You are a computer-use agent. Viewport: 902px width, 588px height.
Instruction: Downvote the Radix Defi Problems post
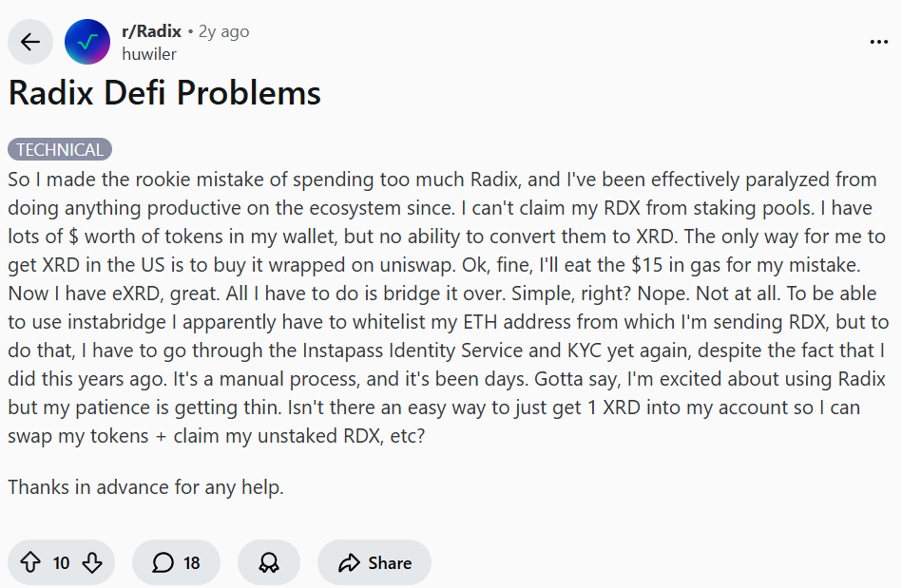click(92, 563)
